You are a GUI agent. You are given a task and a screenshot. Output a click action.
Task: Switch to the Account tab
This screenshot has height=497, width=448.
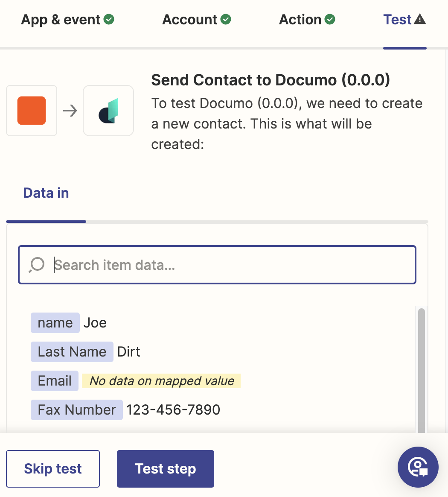(x=196, y=20)
